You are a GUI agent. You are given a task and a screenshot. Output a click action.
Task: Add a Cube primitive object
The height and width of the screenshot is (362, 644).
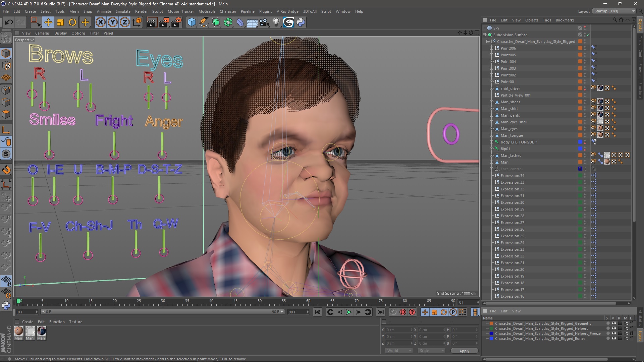192,22
